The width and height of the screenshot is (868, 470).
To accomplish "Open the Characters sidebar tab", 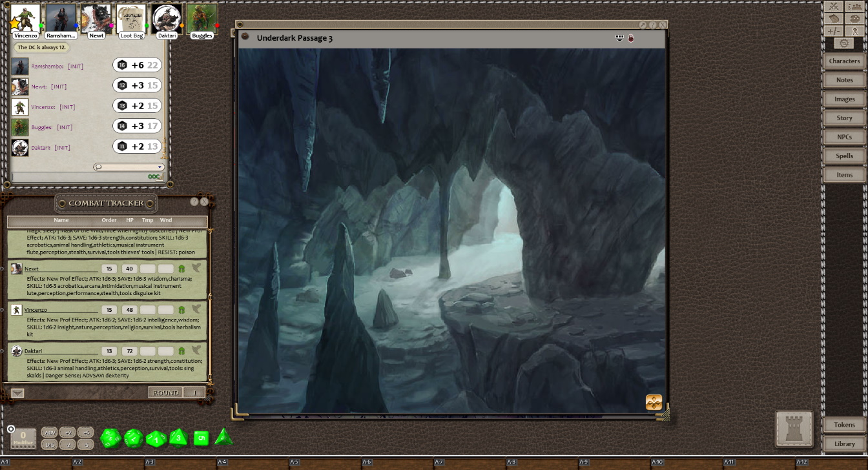I will coord(844,61).
